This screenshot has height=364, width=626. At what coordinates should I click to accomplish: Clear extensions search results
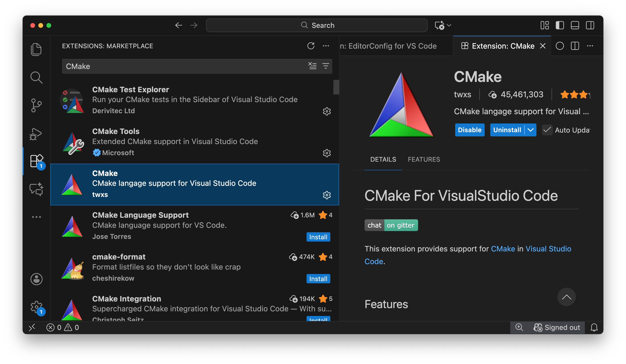312,66
